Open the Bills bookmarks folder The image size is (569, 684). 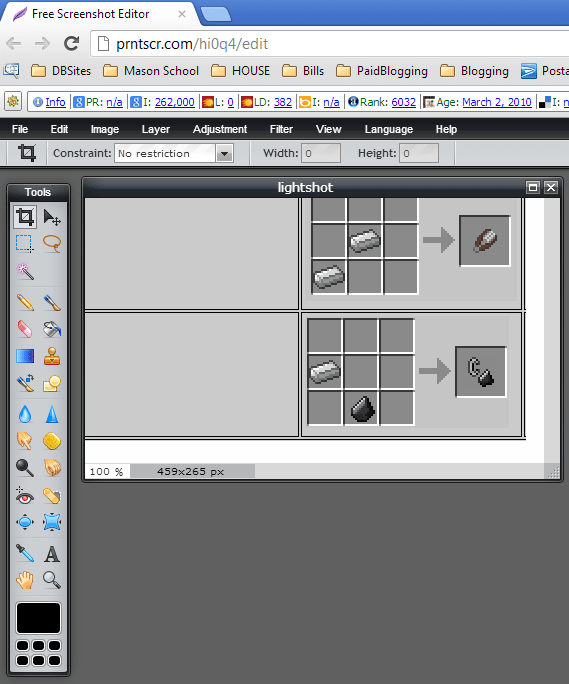[303, 71]
